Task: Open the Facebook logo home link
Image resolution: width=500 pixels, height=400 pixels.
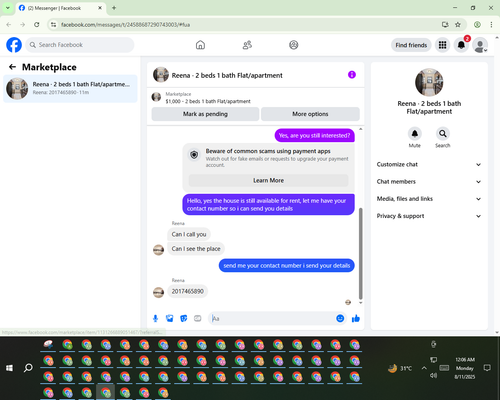Action: point(14,45)
